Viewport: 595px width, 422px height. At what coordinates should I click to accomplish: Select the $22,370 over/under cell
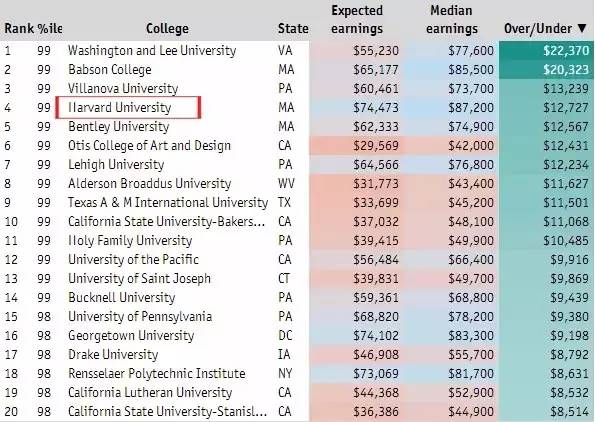click(546, 50)
